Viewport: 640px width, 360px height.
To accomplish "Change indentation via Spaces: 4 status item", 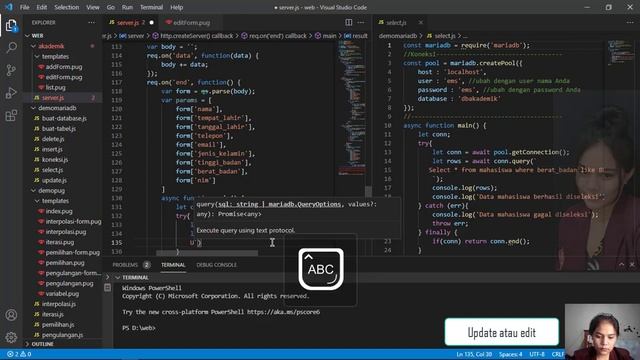I will (510, 354).
